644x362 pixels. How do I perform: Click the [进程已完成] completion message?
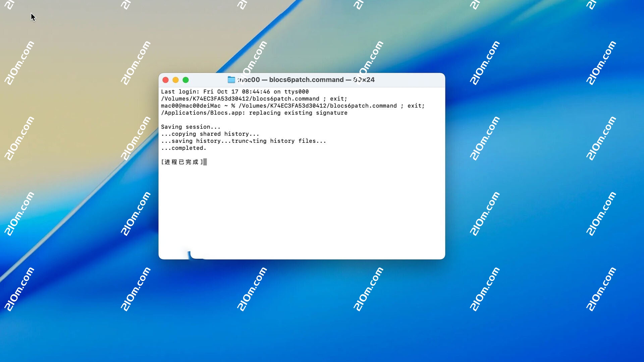pos(182,162)
